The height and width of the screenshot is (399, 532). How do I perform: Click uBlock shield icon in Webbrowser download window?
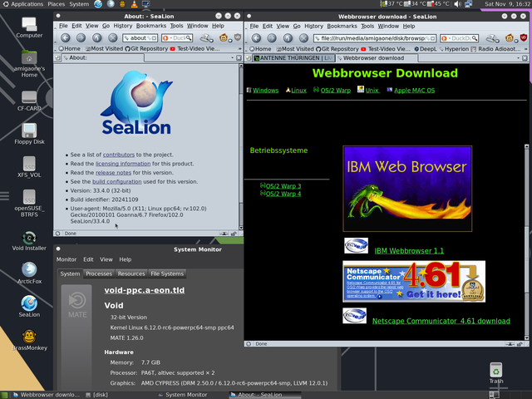(524, 38)
